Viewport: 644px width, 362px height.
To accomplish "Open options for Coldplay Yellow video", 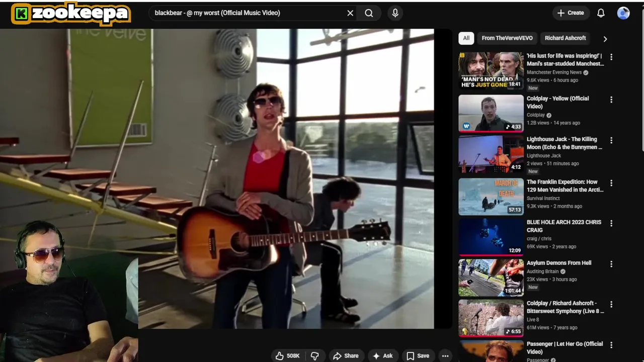I will coord(611,100).
